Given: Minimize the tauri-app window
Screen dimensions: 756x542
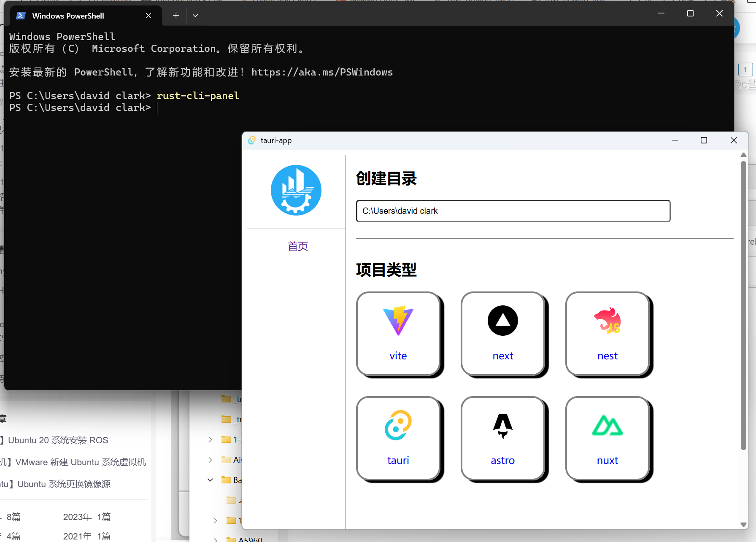Looking at the screenshot, I should [675, 140].
